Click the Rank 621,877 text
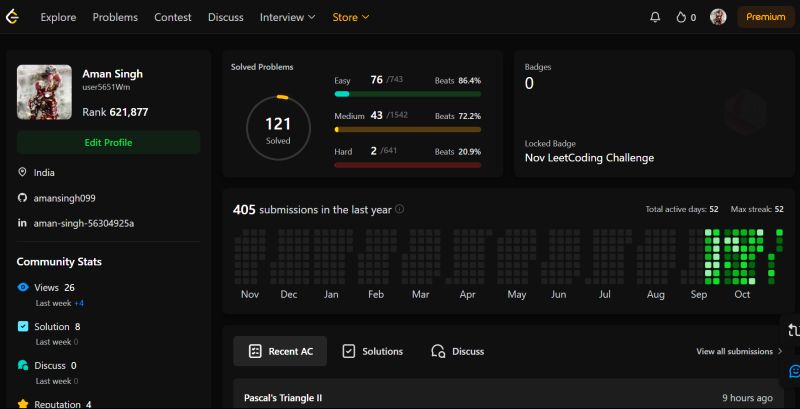Viewport: 800px width, 409px height. tap(115, 112)
